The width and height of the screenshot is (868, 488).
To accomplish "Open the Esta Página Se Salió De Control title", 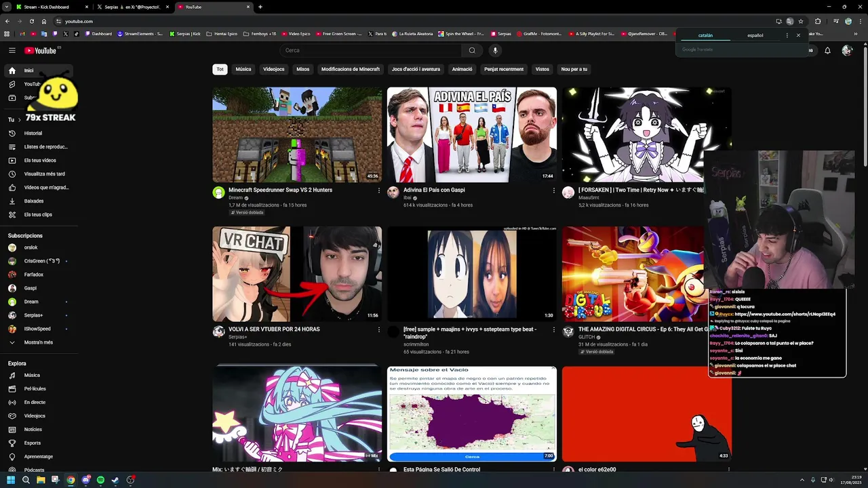I will pos(441,469).
